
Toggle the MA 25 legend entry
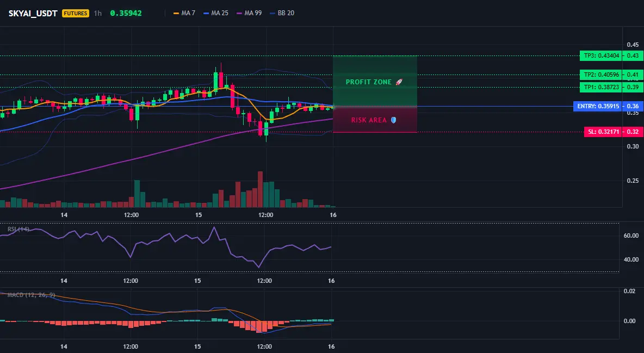pyautogui.click(x=216, y=13)
